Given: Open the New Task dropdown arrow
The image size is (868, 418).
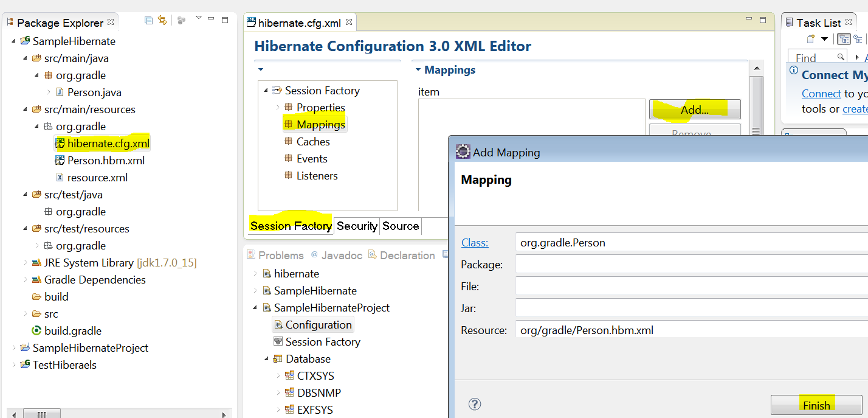Looking at the screenshot, I should coord(825,40).
